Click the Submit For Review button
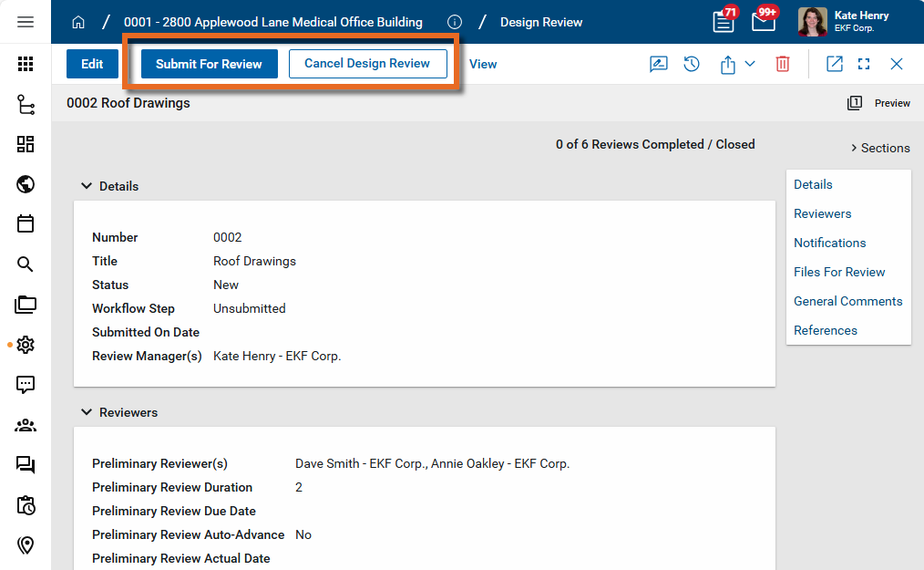 pos(209,64)
